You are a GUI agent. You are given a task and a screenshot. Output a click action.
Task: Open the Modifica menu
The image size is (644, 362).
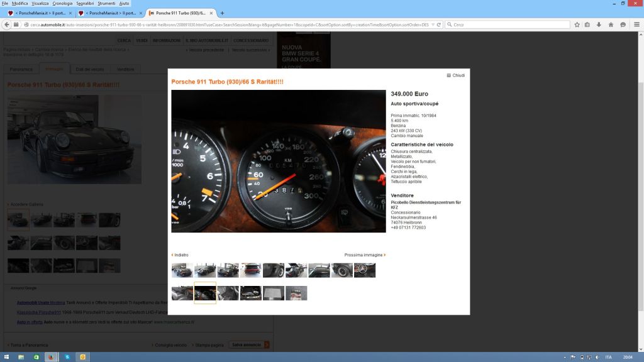coord(19,3)
